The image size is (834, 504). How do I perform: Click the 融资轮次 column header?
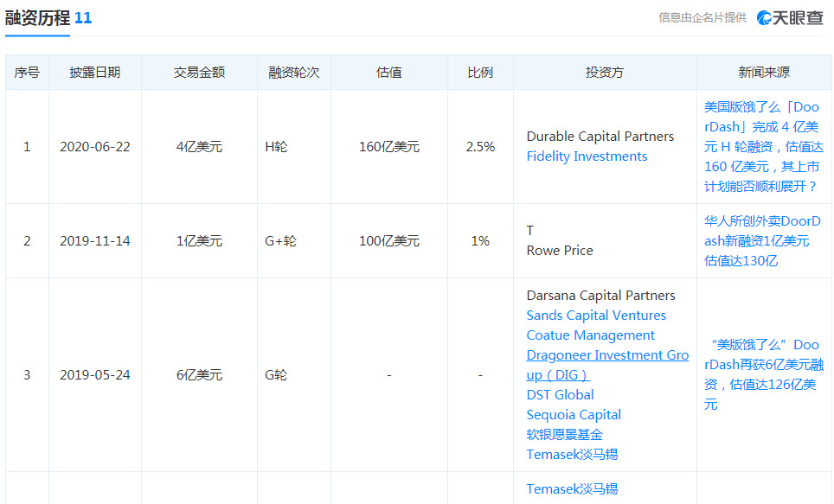tap(294, 73)
